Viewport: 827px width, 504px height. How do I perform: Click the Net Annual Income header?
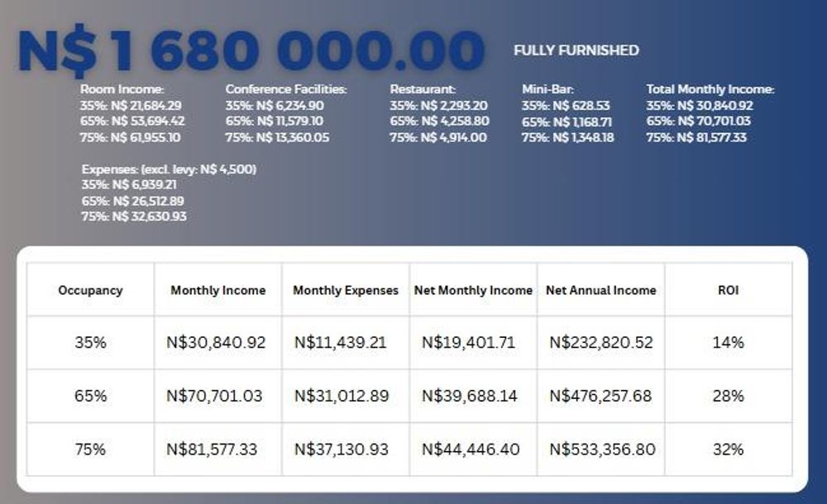(x=601, y=290)
